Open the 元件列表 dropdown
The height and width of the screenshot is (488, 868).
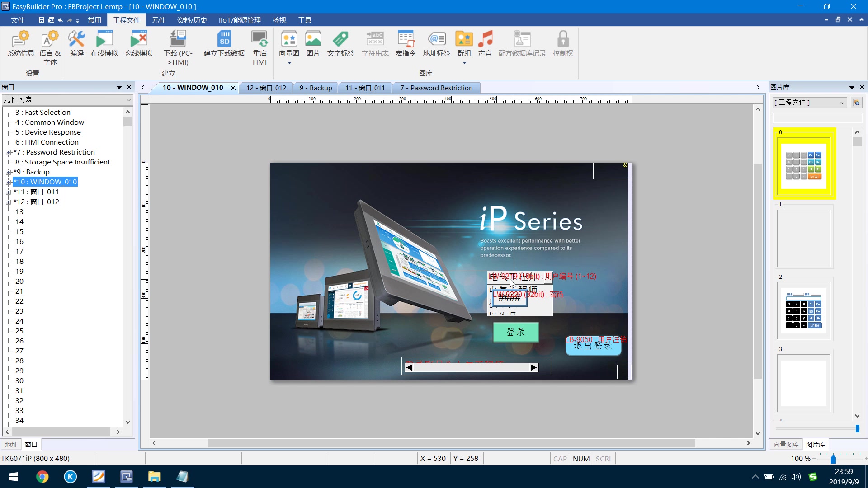click(128, 100)
